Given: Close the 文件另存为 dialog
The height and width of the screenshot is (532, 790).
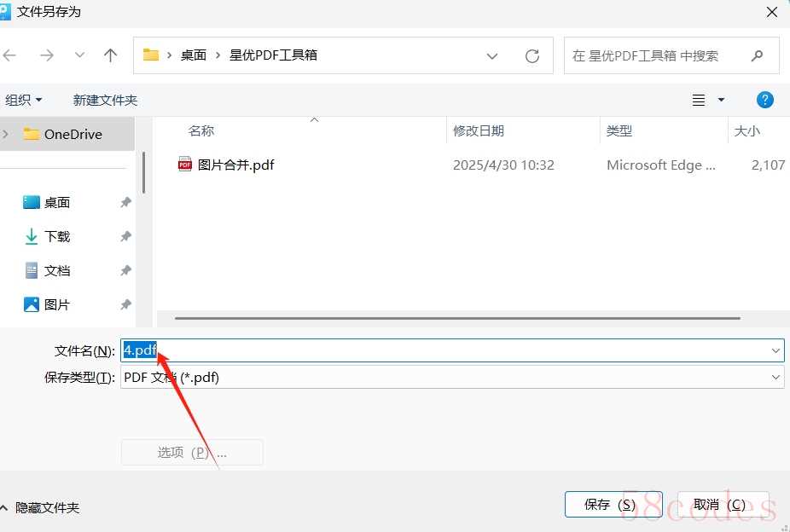Looking at the screenshot, I should pyautogui.click(x=771, y=12).
